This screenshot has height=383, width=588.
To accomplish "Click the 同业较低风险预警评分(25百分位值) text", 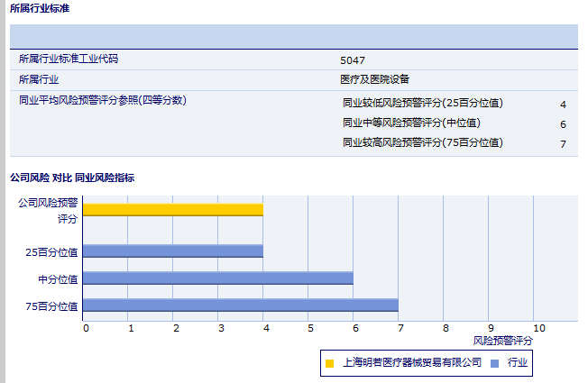I will [x=423, y=104].
